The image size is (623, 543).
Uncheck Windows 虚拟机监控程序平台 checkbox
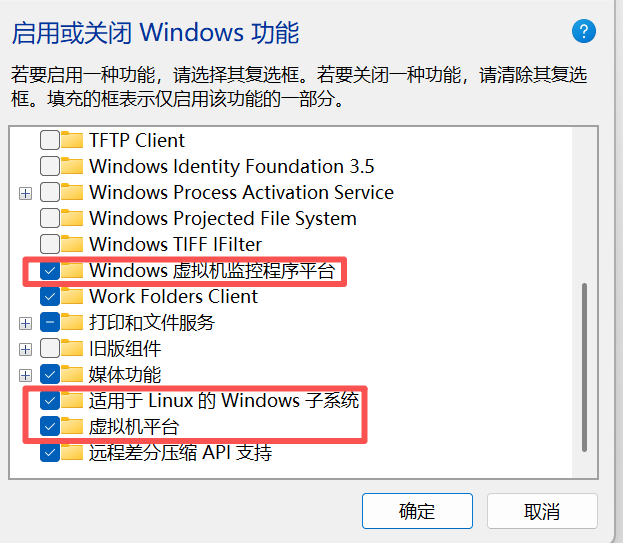[49, 270]
